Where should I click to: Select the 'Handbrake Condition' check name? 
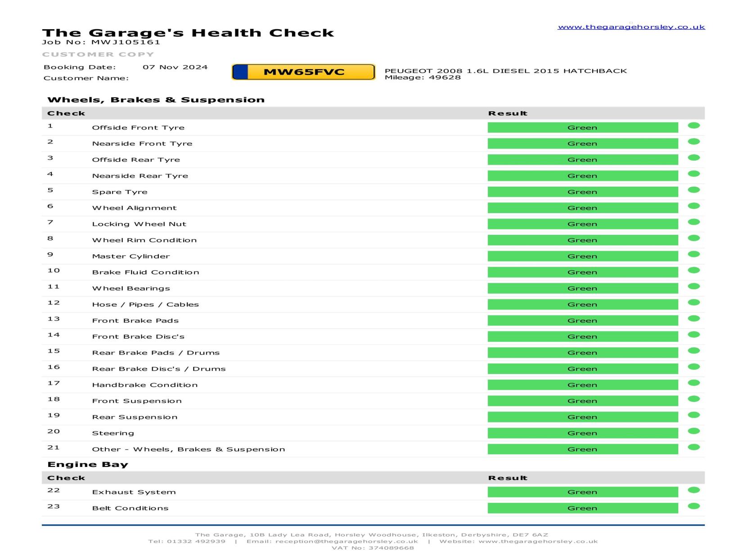[145, 385]
